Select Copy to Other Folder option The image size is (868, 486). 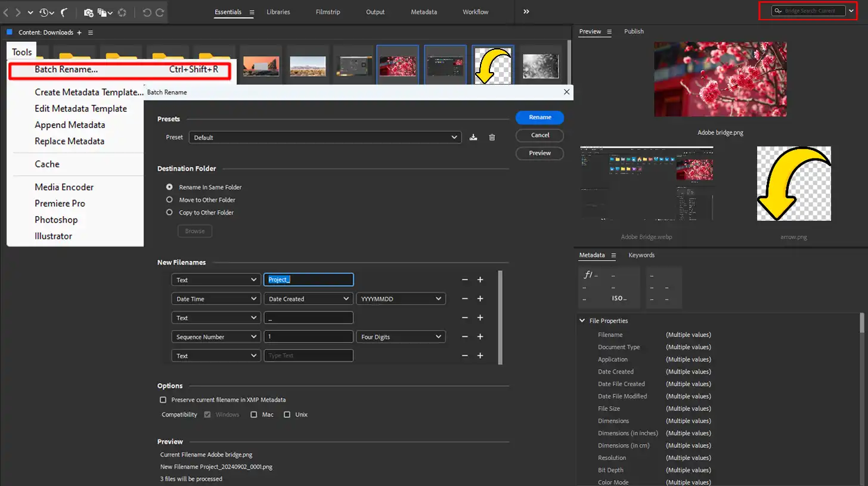pyautogui.click(x=169, y=212)
